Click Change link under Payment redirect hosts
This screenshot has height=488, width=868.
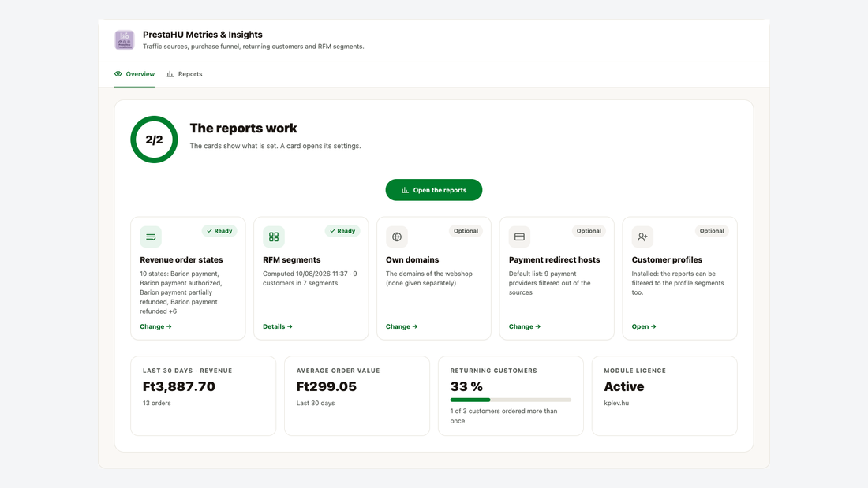coord(524,326)
